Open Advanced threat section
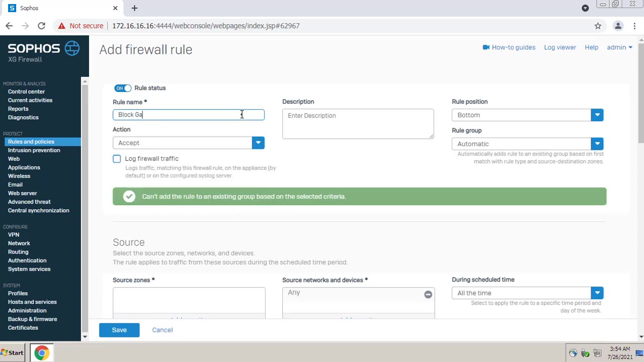 click(x=29, y=202)
